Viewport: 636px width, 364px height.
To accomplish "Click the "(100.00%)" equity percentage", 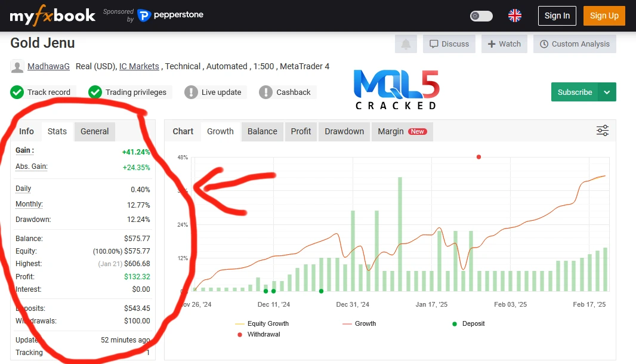I will tap(107, 251).
